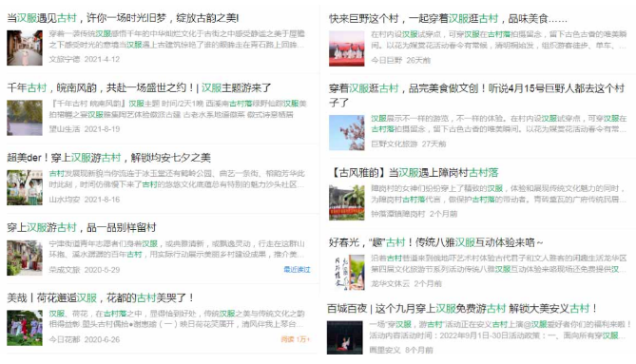Open '穿着汉服逛古村，品完美食做文创' title

point(476,95)
